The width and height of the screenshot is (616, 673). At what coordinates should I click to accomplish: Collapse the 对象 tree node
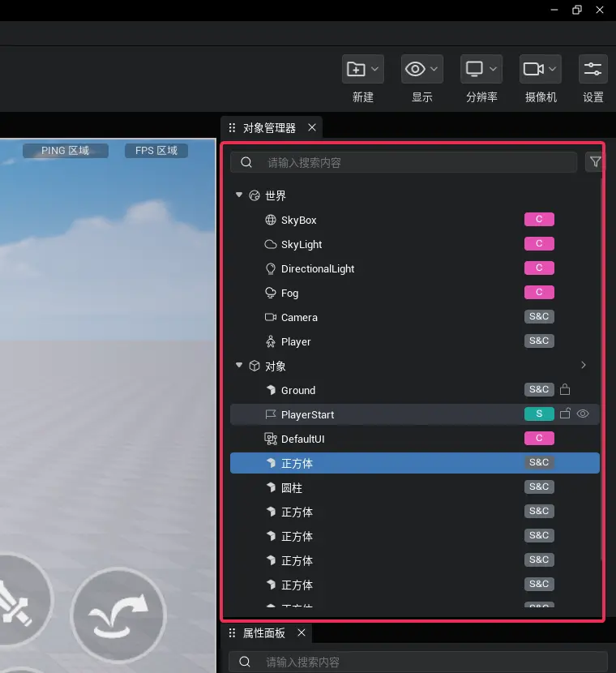coord(239,365)
